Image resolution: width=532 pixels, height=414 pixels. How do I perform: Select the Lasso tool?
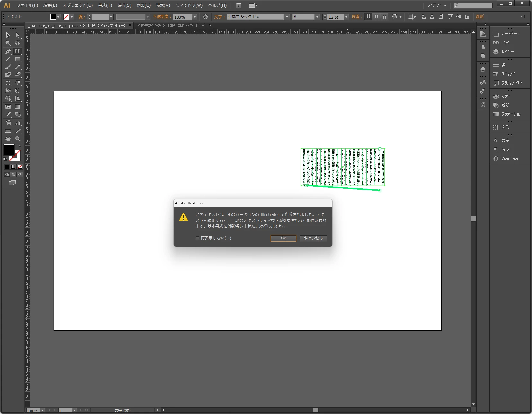pyautogui.click(x=18, y=43)
